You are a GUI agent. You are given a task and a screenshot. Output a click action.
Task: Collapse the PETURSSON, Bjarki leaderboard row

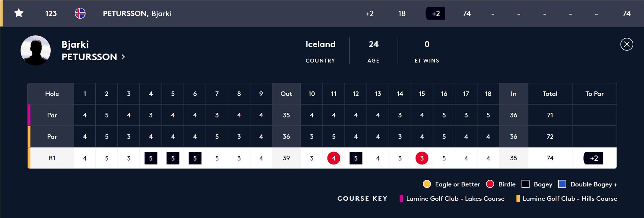coord(322,14)
